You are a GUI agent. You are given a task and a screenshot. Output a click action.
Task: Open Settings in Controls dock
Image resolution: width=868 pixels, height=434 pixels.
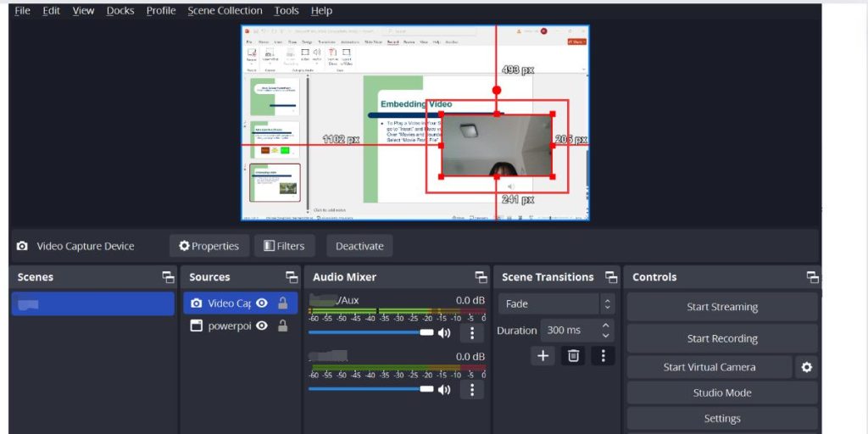coord(722,419)
